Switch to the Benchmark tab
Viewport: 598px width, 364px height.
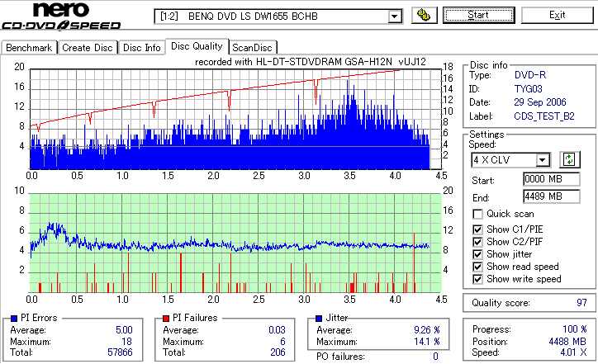29,48
